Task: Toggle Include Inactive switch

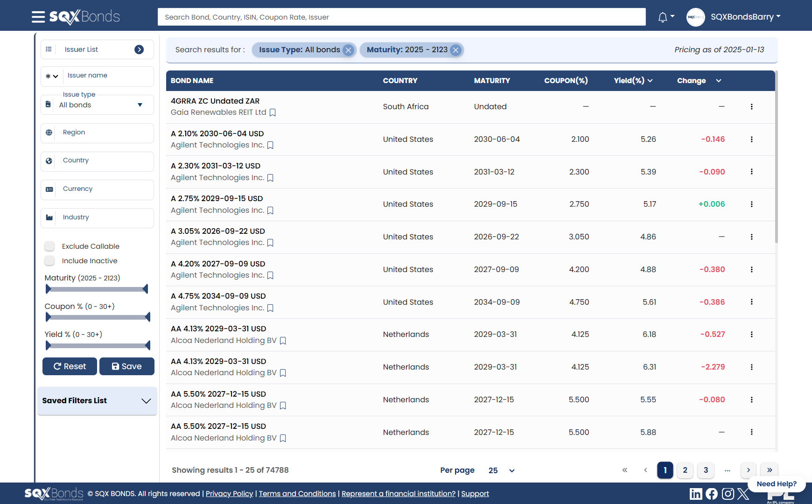Action: pyautogui.click(x=49, y=260)
